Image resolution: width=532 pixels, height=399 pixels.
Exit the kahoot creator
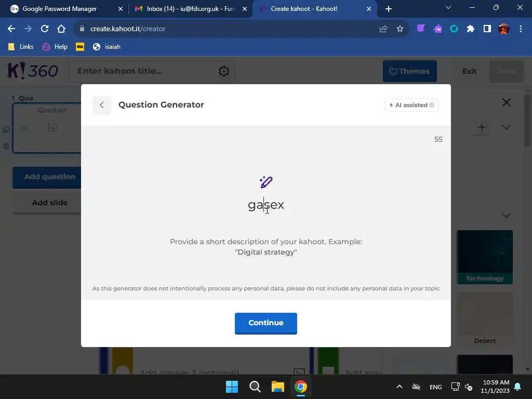469,71
